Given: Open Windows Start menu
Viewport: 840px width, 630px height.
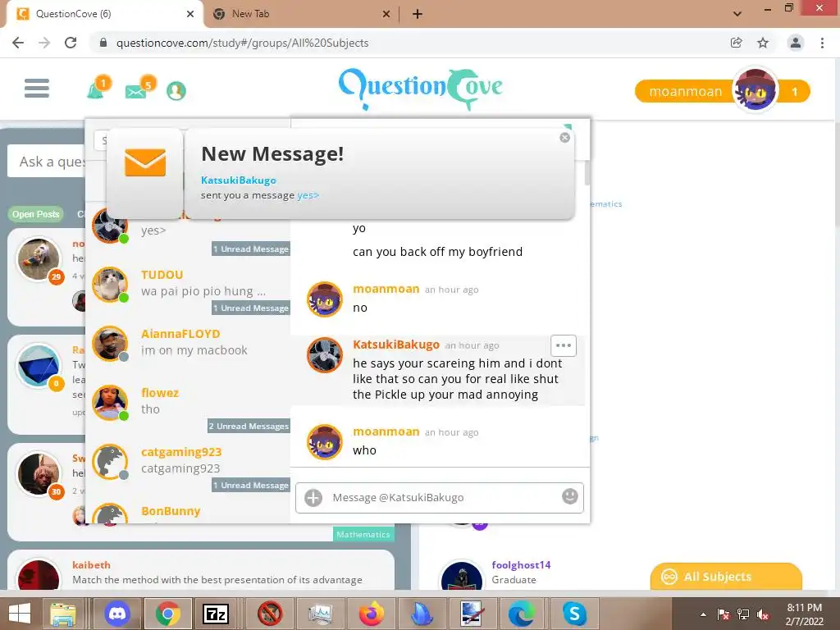Looking at the screenshot, I should [x=20, y=614].
